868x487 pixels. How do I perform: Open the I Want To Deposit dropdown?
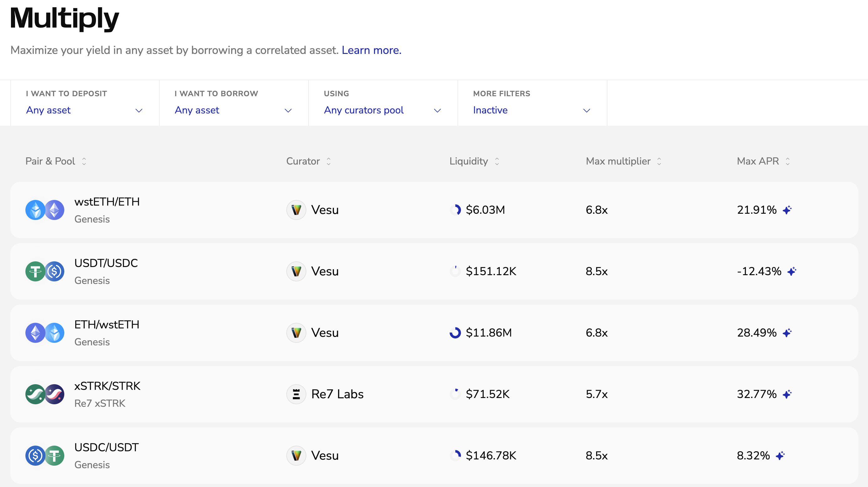[x=85, y=110]
